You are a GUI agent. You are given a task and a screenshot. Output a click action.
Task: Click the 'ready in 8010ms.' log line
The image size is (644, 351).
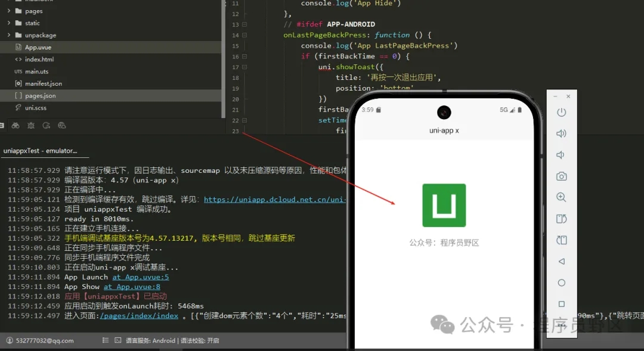coord(99,219)
